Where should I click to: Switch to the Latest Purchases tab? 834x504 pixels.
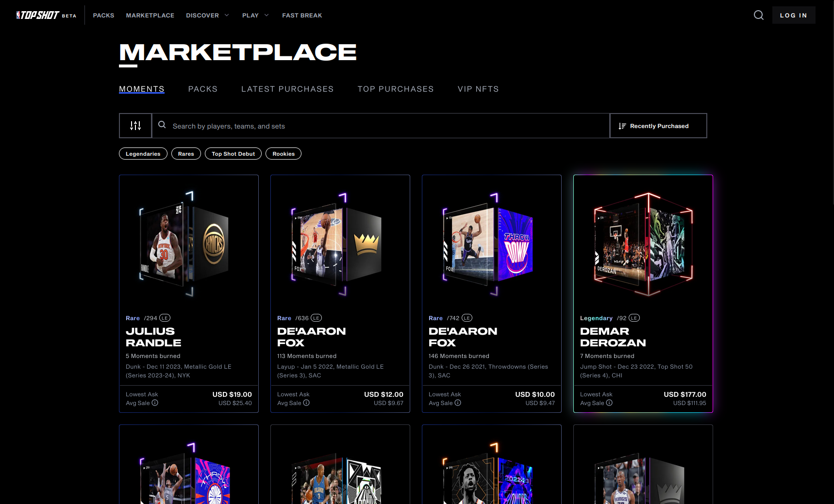pyautogui.click(x=287, y=89)
